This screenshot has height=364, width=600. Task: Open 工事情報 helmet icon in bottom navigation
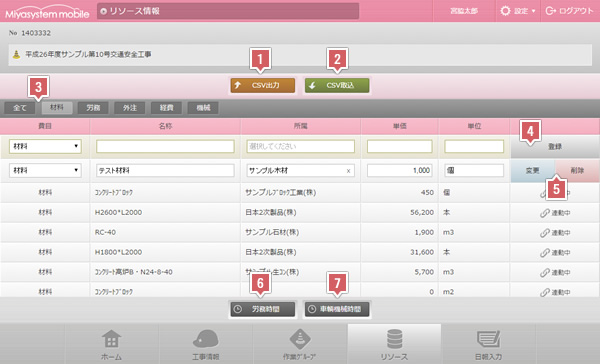205,338
